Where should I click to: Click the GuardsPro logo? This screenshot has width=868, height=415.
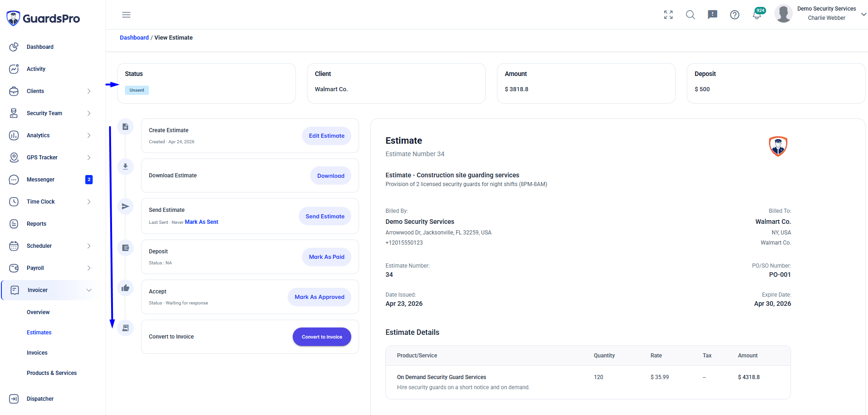pos(43,18)
